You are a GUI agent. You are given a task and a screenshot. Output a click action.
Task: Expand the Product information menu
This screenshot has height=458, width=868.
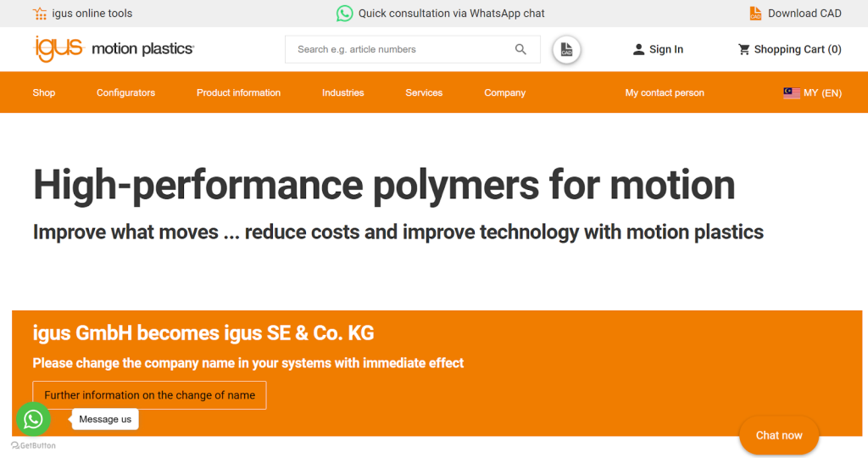238,92
